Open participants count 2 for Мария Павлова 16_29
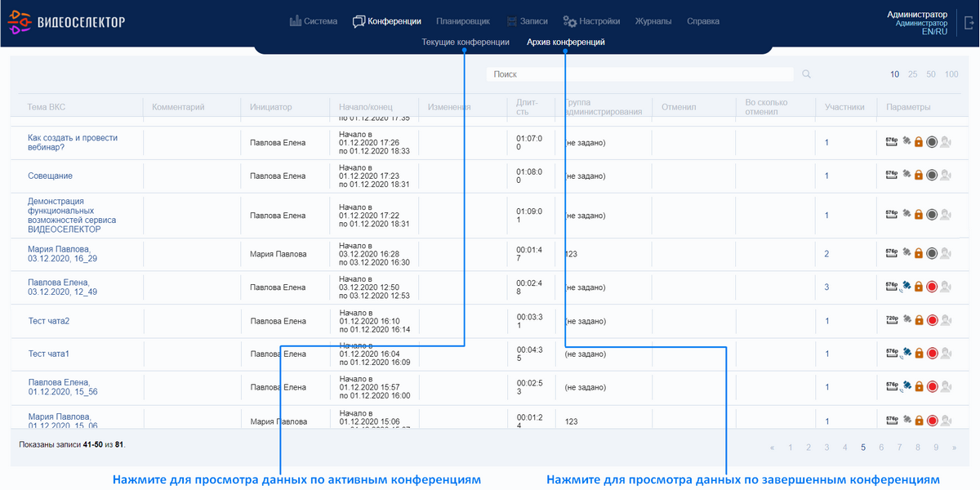The image size is (980, 490). click(826, 254)
